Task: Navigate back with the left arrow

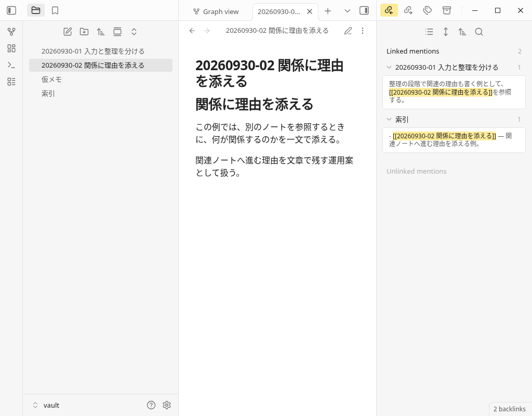Action: 192,31
